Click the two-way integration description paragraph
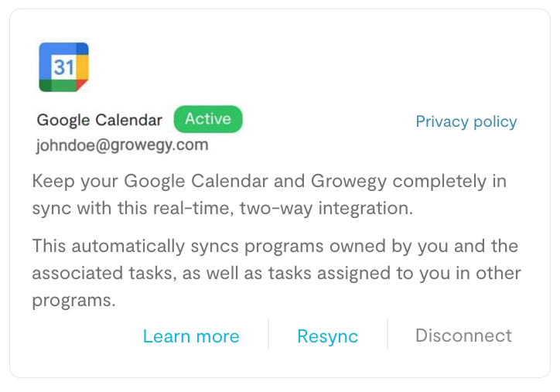Screen dimensions: 560x392 tap(268, 195)
